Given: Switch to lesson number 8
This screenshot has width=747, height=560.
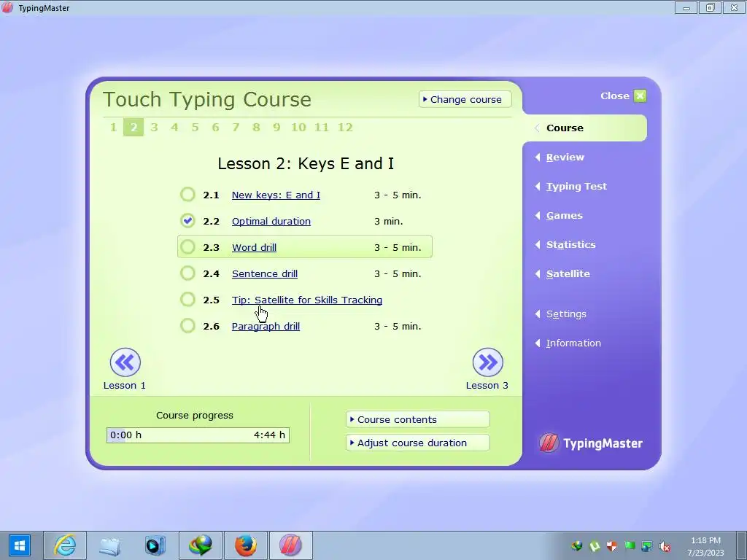Looking at the screenshot, I should (x=256, y=127).
